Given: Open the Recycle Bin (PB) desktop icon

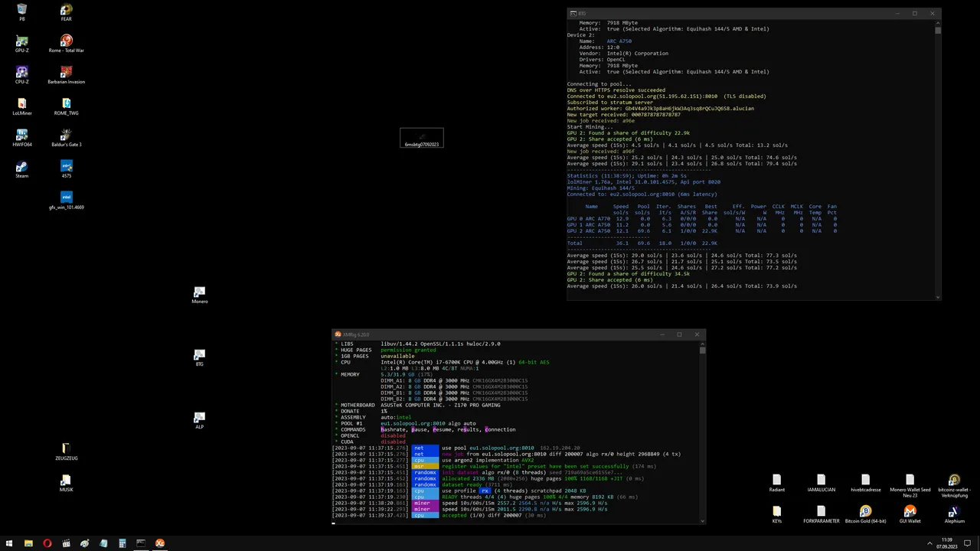Looking at the screenshot, I should (x=21, y=11).
